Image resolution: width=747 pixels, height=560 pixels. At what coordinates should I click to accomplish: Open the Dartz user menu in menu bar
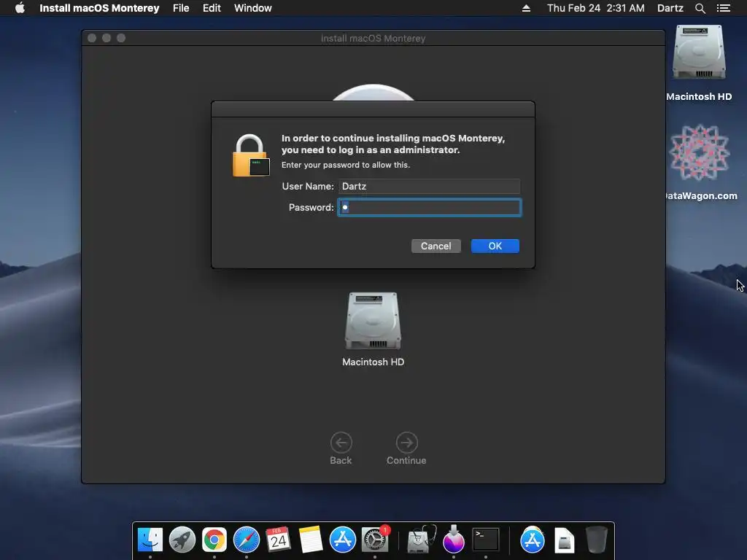[x=670, y=8]
